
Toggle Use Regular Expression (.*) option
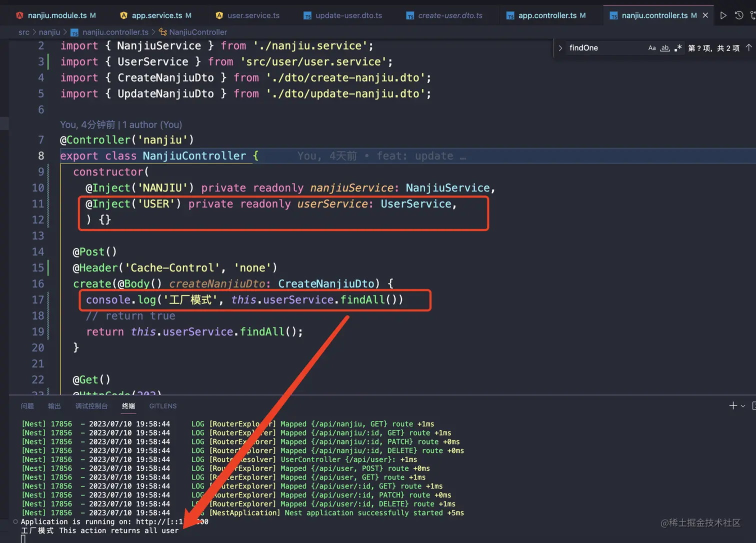(x=678, y=48)
